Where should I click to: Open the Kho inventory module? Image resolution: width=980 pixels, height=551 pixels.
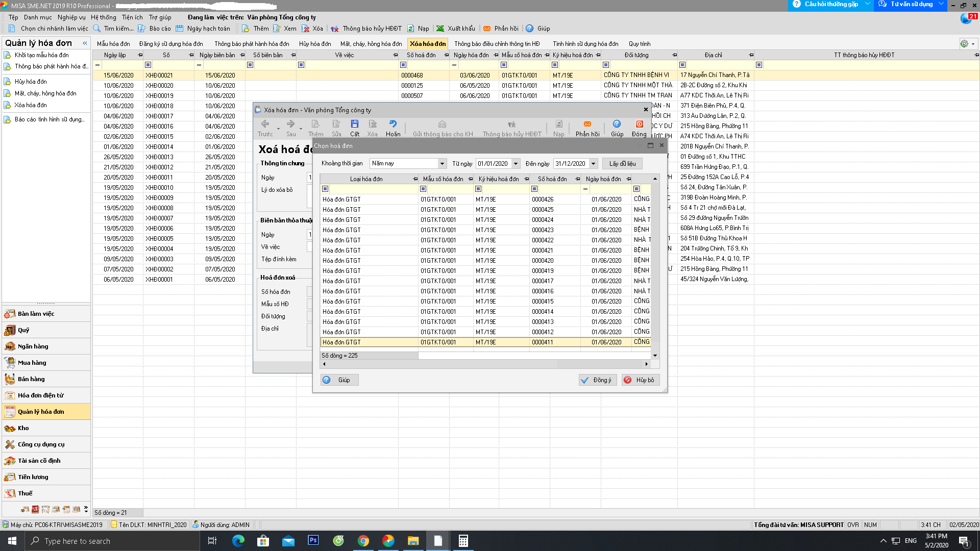click(x=23, y=428)
